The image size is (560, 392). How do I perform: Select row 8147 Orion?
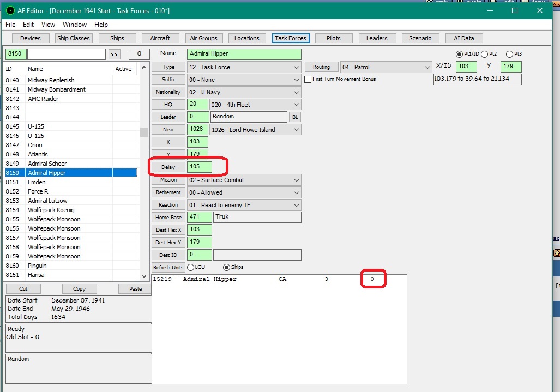coord(71,145)
